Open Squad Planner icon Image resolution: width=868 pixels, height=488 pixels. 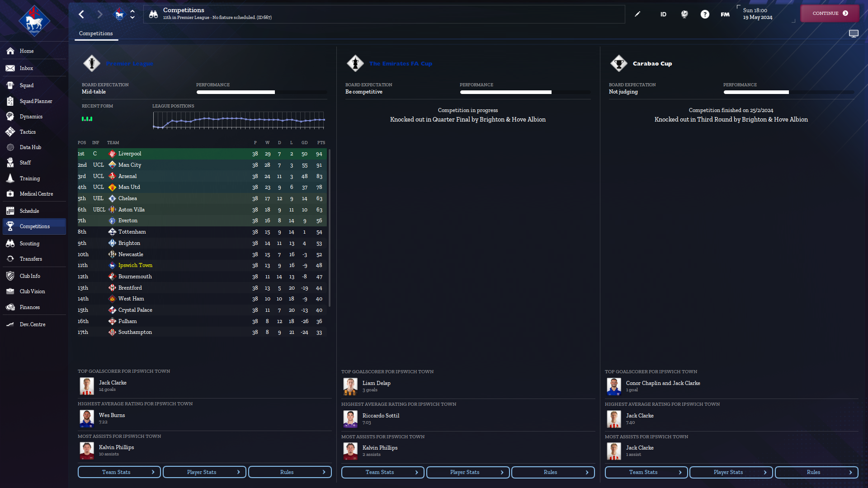click(10, 101)
